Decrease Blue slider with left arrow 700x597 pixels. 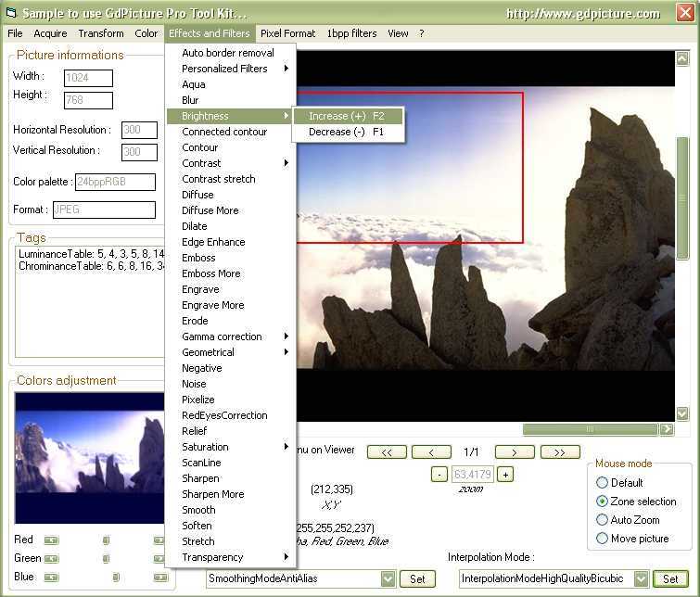(x=51, y=578)
